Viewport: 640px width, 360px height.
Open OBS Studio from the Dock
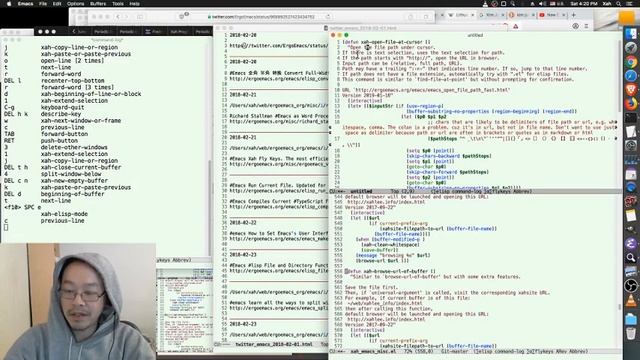[x=631, y=286]
